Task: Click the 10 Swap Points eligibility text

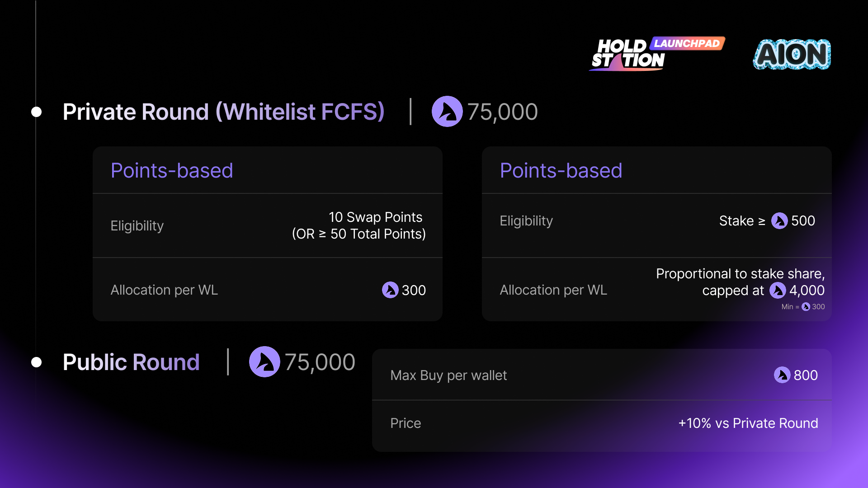Action: click(x=376, y=217)
